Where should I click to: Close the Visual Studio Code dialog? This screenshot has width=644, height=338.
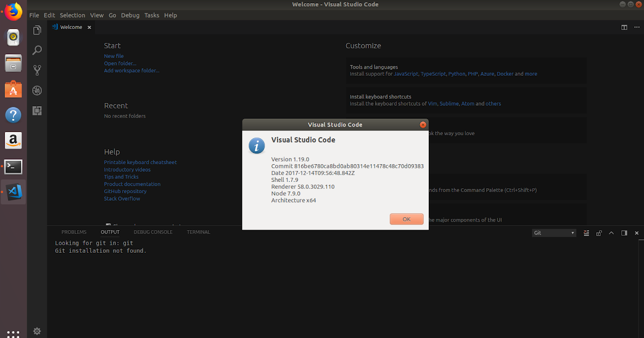coord(423,124)
